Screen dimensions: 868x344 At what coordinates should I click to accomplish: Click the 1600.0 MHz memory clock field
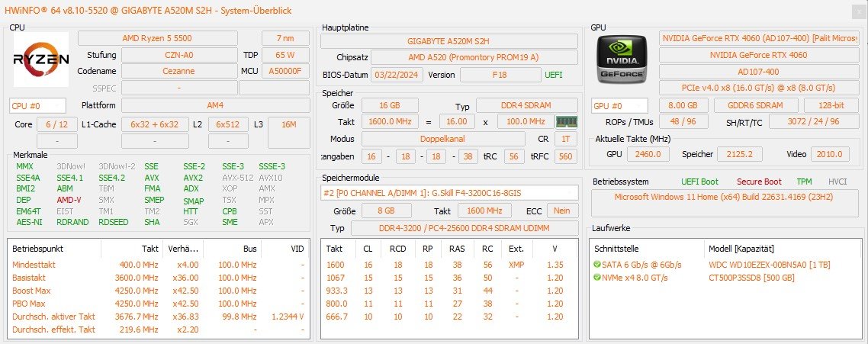click(x=390, y=121)
